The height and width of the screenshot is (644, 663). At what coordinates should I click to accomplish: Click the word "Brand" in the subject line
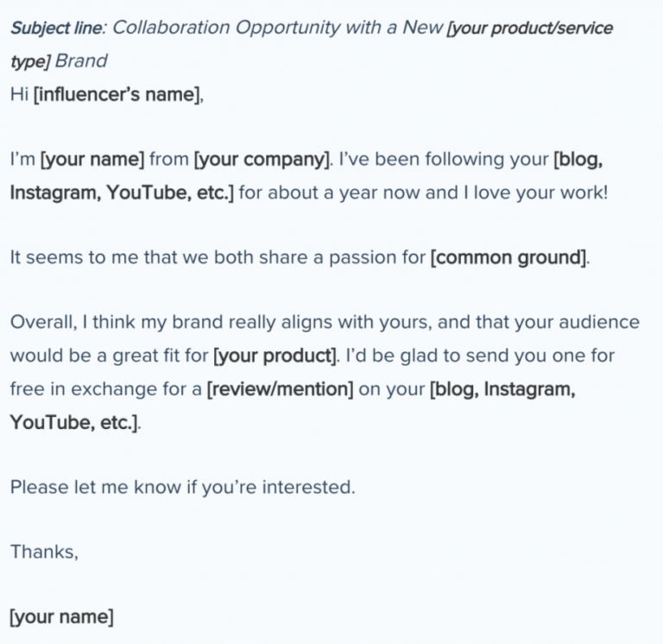tap(81, 61)
